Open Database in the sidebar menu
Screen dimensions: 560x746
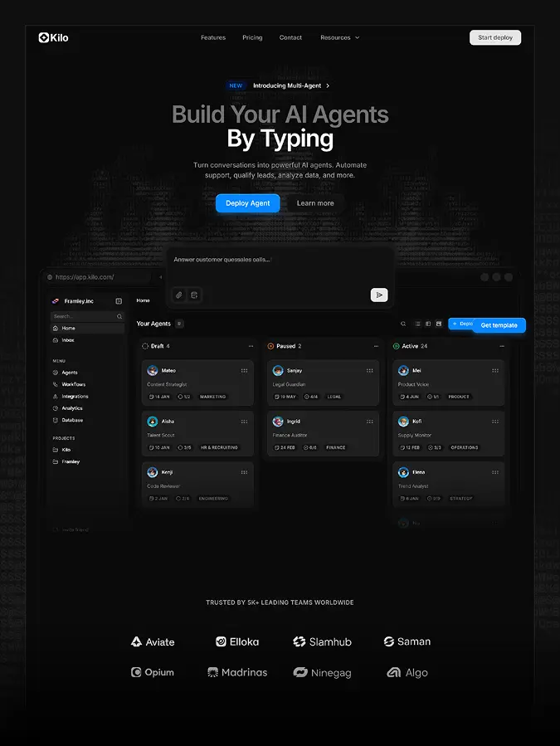[x=67, y=420]
